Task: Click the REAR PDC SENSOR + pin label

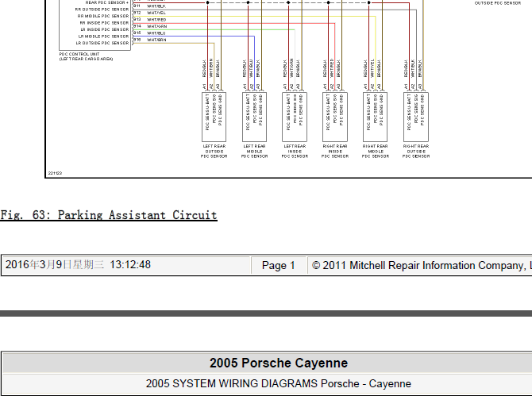Action: pyautogui.click(x=107, y=2)
